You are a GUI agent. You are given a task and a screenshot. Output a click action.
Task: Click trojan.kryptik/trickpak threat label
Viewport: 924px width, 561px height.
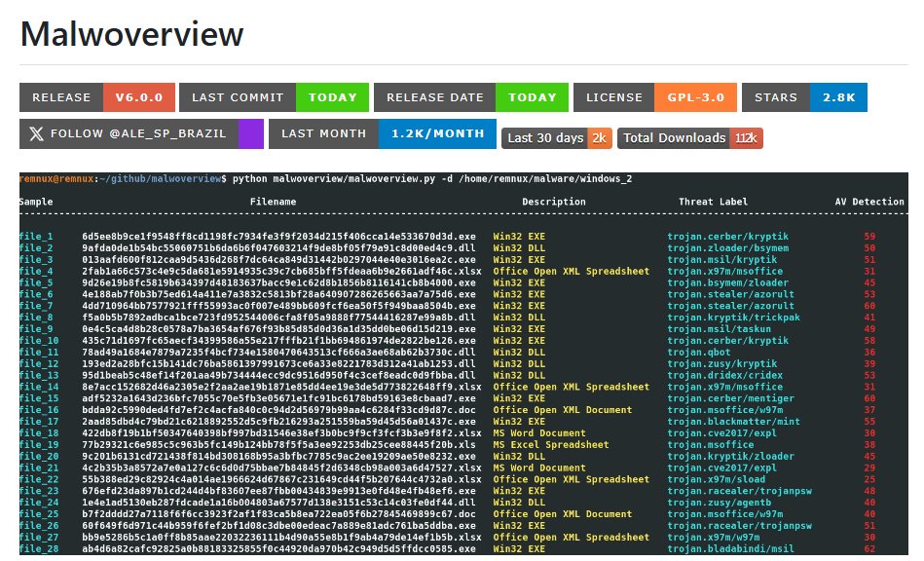pyautogui.click(x=734, y=318)
